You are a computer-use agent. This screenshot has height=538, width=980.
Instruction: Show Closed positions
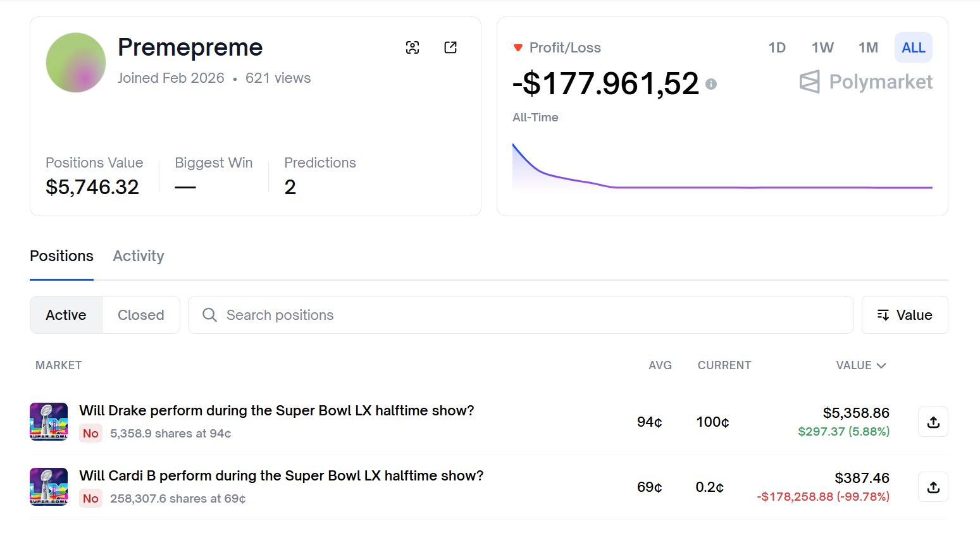pyautogui.click(x=141, y=315)
